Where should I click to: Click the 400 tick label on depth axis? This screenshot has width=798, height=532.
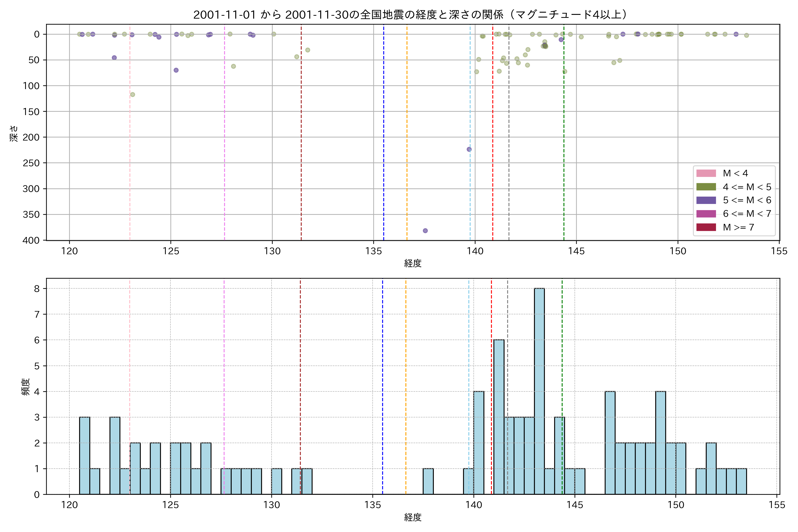pyautogui.click(x=31, y=240)
